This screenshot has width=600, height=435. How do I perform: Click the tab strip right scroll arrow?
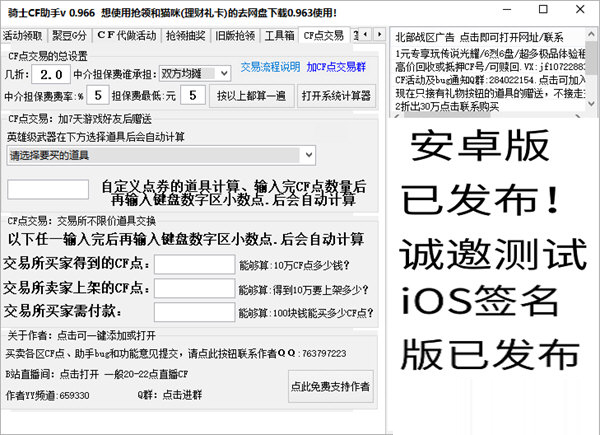(x=379, y=34)
